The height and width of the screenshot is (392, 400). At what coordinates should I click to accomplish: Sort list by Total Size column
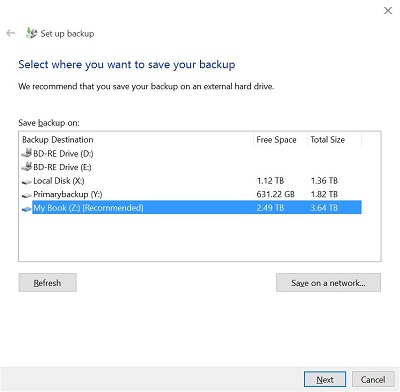point(335,139)
